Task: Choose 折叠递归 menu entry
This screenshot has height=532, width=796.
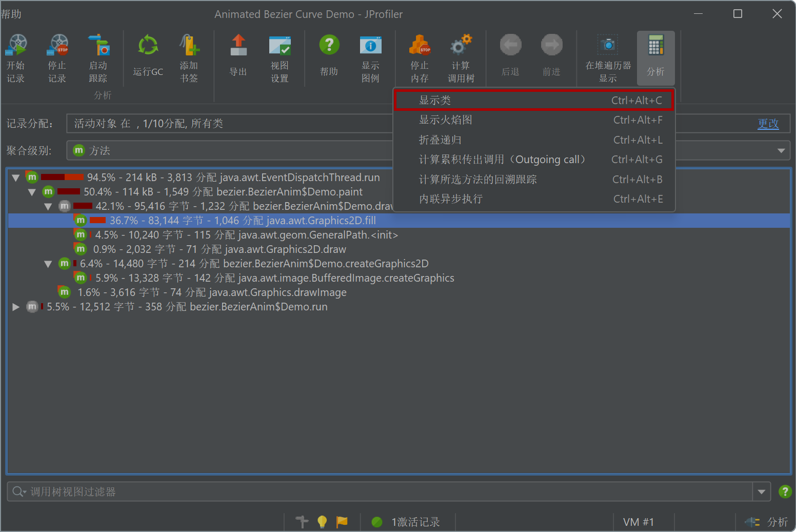Action: pos(534,140)
